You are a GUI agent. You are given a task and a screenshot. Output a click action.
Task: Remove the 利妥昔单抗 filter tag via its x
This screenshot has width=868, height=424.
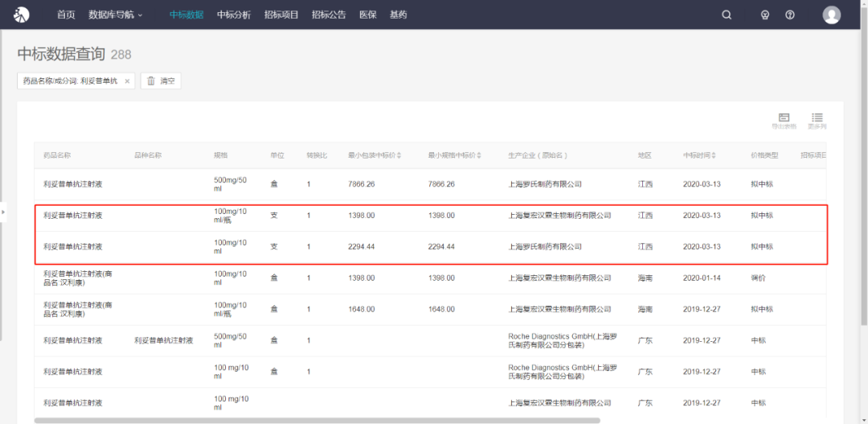pos(127,81)
